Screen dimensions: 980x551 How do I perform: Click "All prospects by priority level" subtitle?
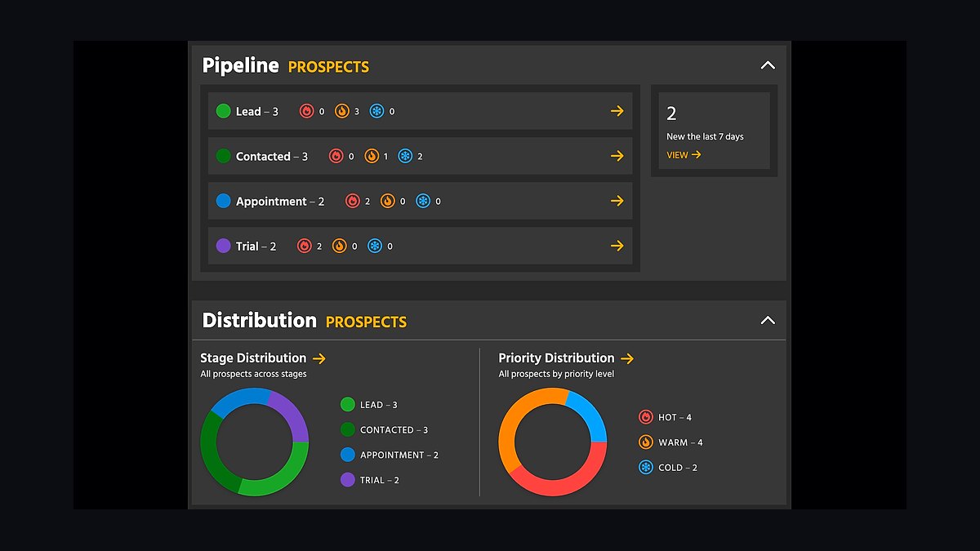point(556,374)
